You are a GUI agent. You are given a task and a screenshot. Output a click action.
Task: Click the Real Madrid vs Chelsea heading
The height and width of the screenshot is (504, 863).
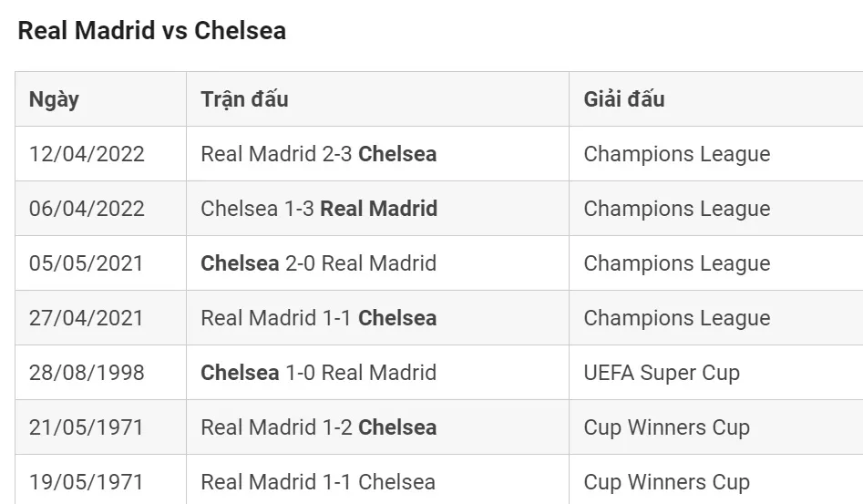pos(152,31)
